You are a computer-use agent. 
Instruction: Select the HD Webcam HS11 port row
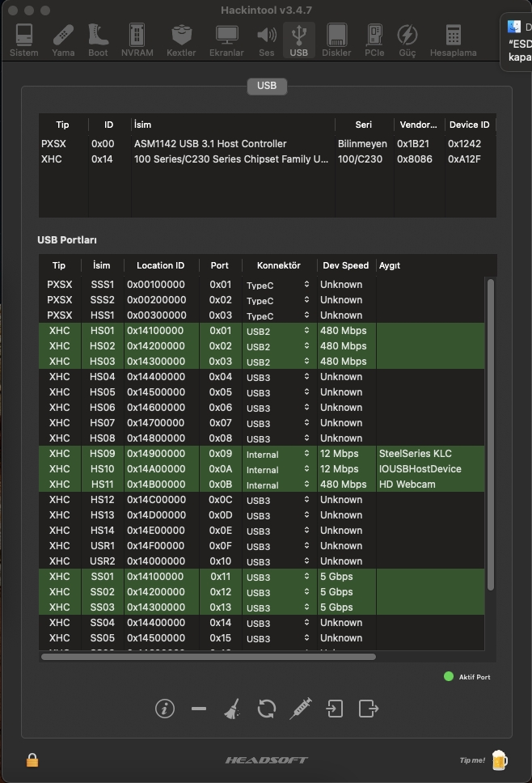[x=243, y=484]
